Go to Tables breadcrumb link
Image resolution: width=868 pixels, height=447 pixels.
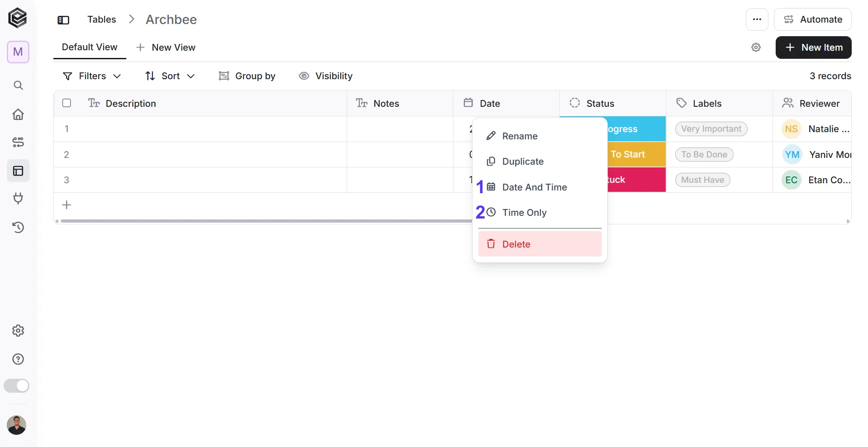102,19
